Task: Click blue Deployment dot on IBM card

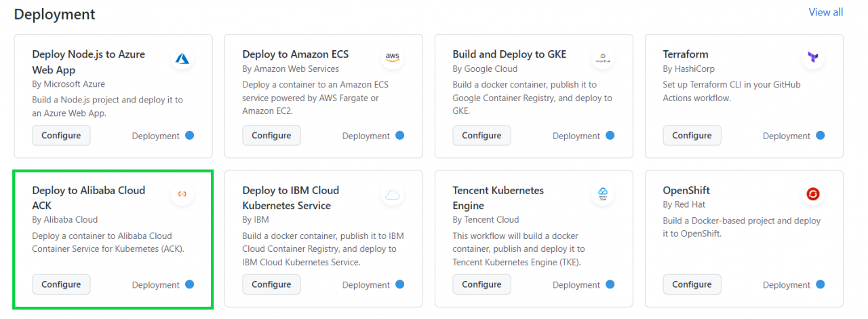Action: [x=399, y=284]
